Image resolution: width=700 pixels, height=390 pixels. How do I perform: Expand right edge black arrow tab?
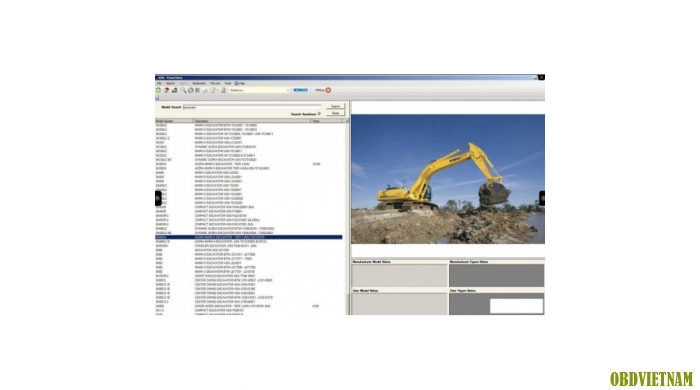coord(542,198)
